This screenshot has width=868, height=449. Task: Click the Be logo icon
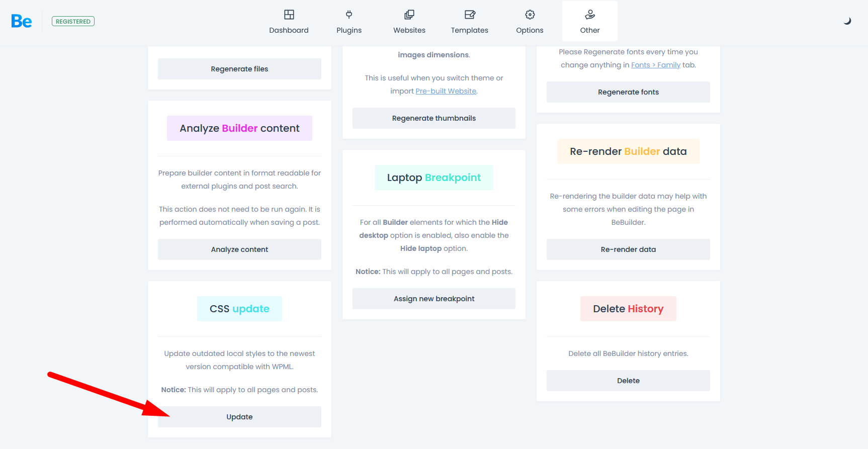[22, 21]
